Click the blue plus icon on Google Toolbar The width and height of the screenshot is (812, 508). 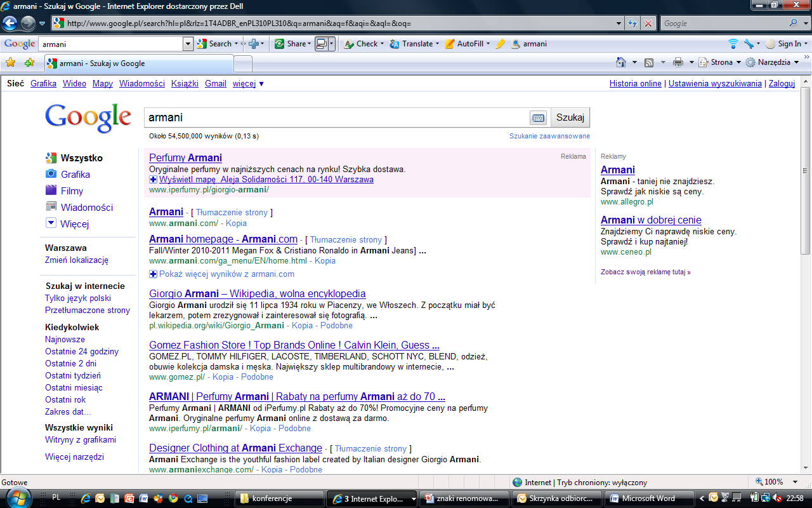pos(253,44)
